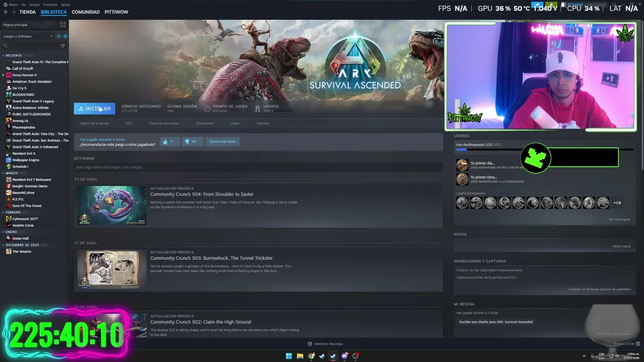This screenshot has width=644, height=362.
Task: Open the Página de la tienda tab
Action: 94,123
